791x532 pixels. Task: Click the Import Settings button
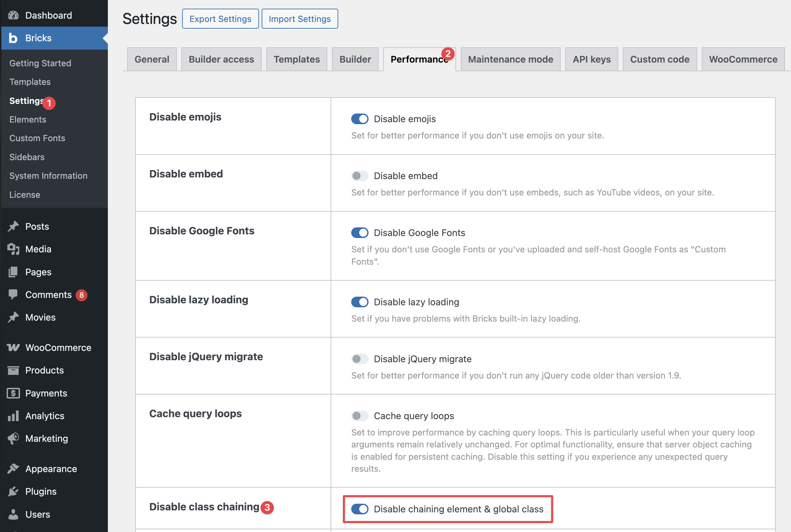tap(300, 19)
